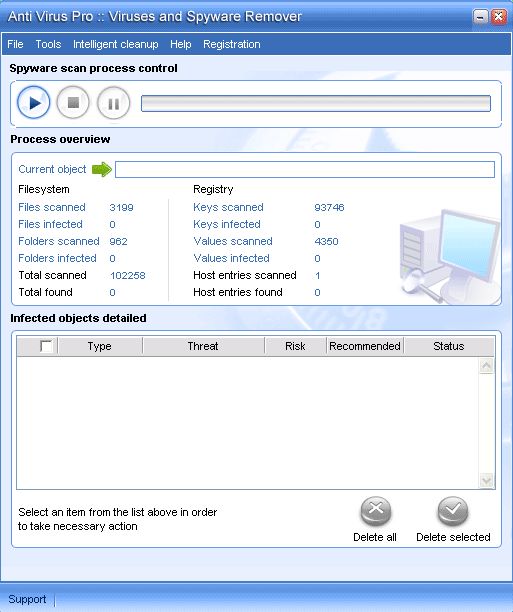The height and width of the screenshot is (612, 513).
Task: Stop the scan using the stop button
Action: click(73, 103)
